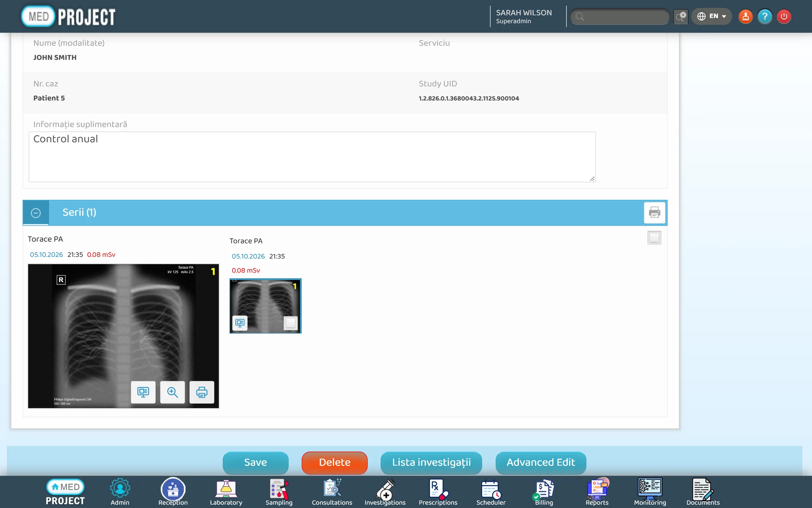The width and height of the screenshot is (812, 508).
Task: Click the date 05.10.2026 above small thumbnail
Action: (x=248, y=256)
